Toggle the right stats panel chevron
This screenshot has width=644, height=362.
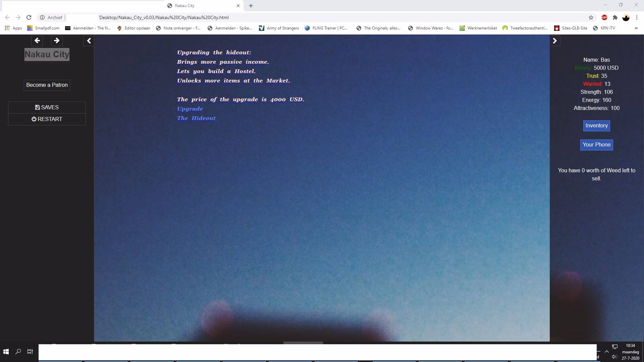pos(555,41)
